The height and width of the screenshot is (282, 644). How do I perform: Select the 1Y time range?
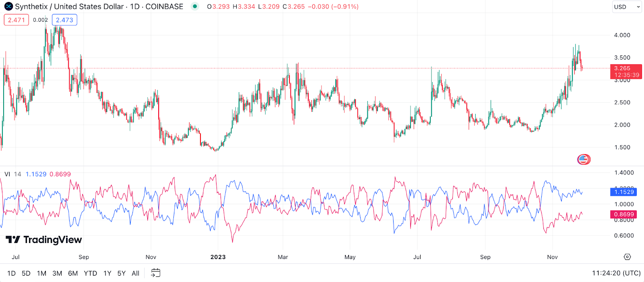tap(107, 273)
